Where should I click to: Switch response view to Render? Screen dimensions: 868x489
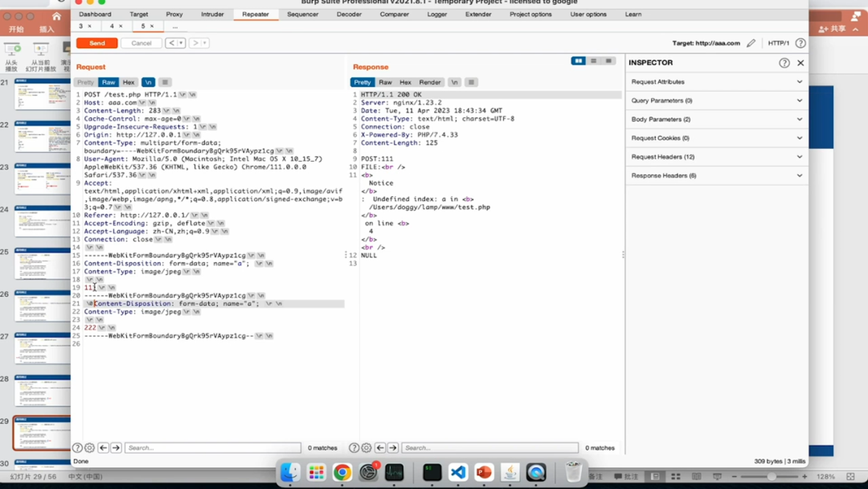(429, 82)
